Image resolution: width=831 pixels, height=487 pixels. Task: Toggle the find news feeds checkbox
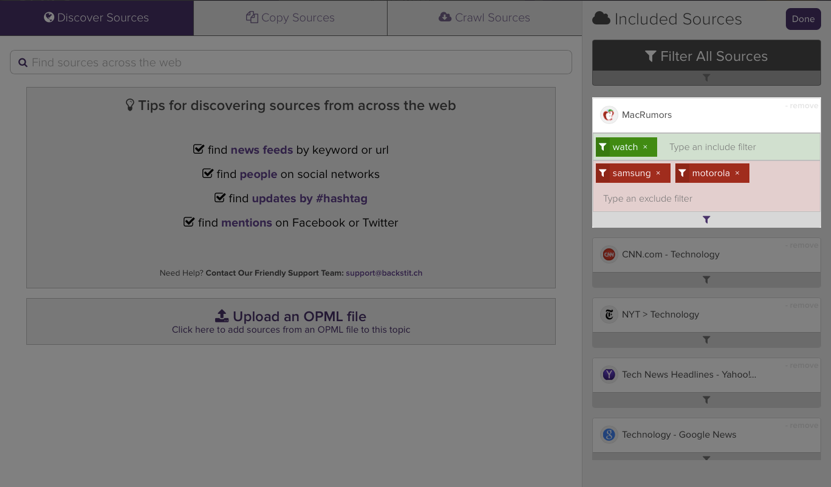(x=198, y=149)
